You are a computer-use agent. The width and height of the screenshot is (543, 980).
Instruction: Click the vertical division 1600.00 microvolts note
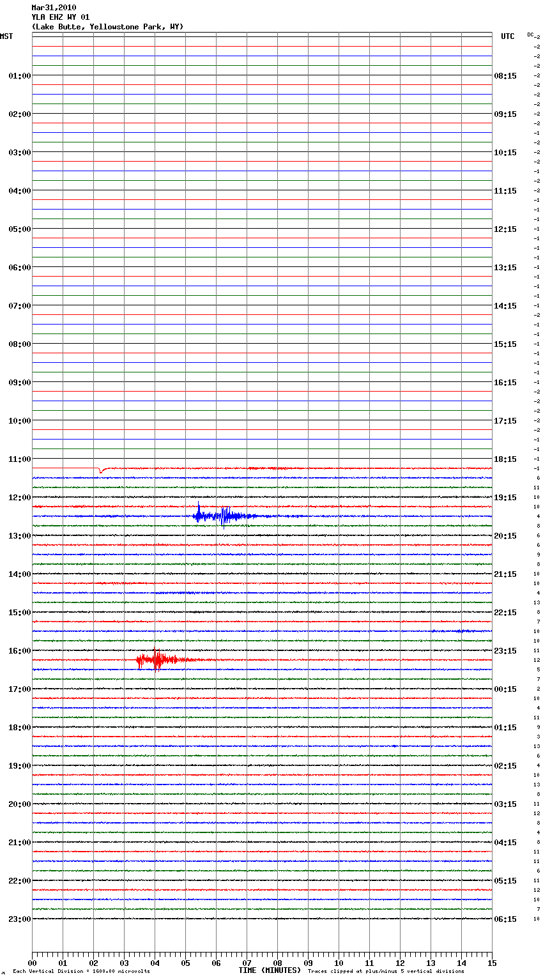tap(81, 972)
